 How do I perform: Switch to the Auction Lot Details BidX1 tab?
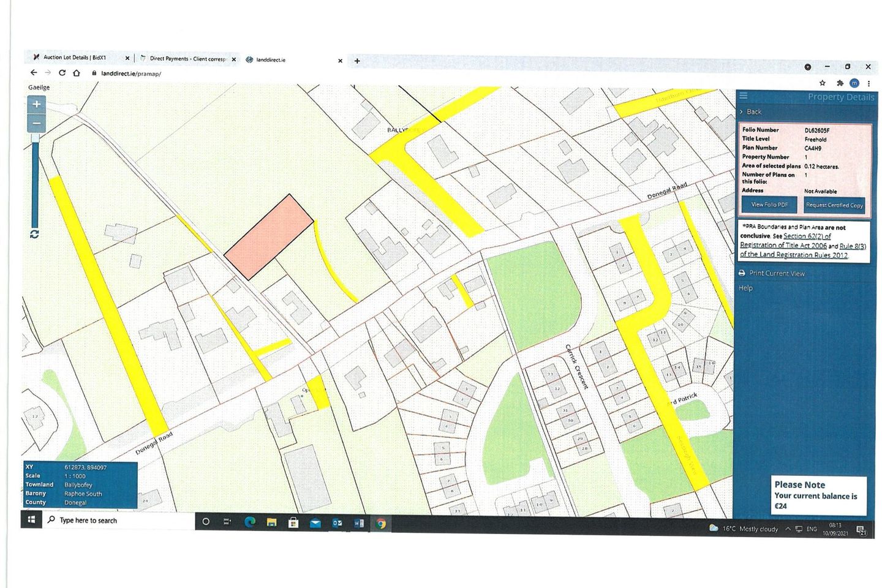tap(73, 58)
